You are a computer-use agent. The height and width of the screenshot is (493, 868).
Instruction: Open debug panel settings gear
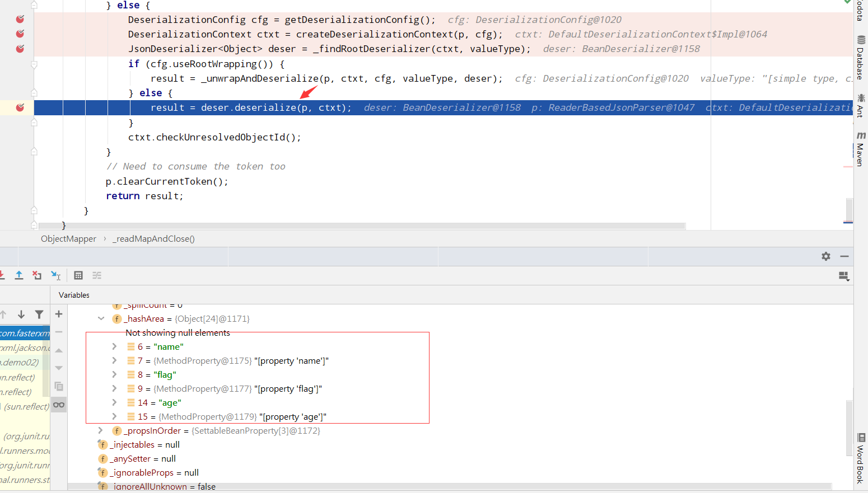tap(826, 256)
